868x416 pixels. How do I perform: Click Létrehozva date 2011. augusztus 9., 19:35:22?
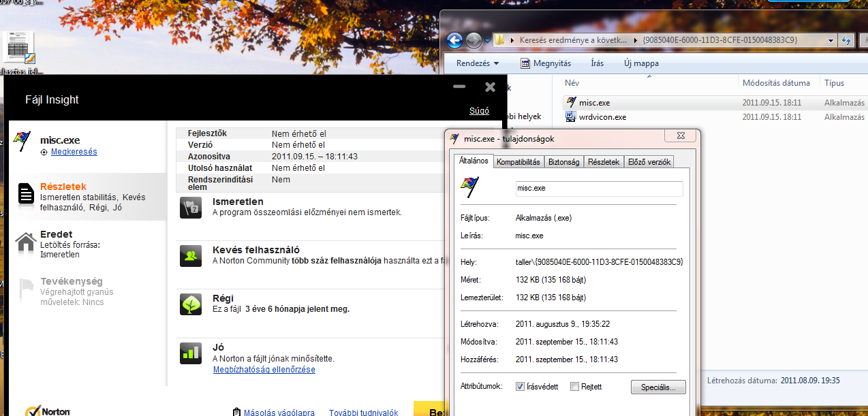coord(562,324)
